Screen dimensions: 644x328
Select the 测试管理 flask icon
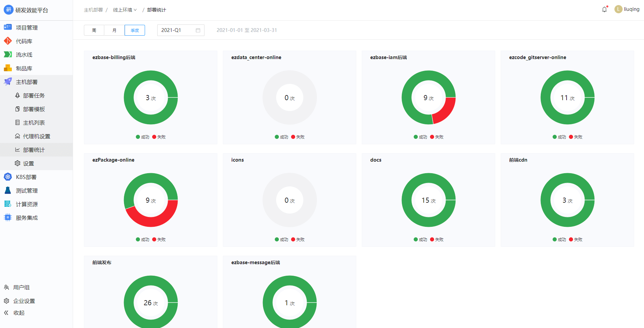7,190
